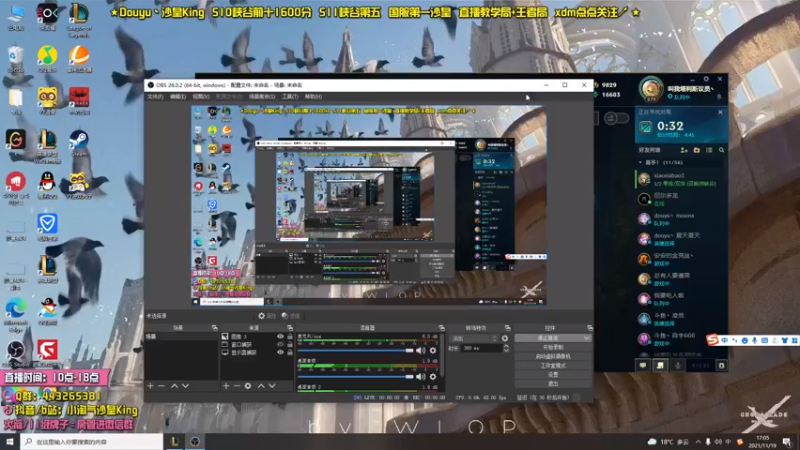Toggle the switch left of queue timer

[x=616, y=118]
